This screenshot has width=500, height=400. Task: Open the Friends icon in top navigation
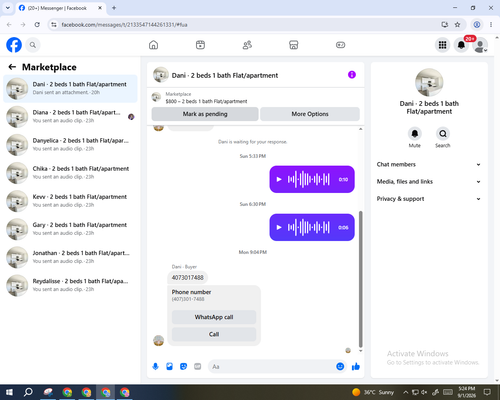[x=247, y=45]
